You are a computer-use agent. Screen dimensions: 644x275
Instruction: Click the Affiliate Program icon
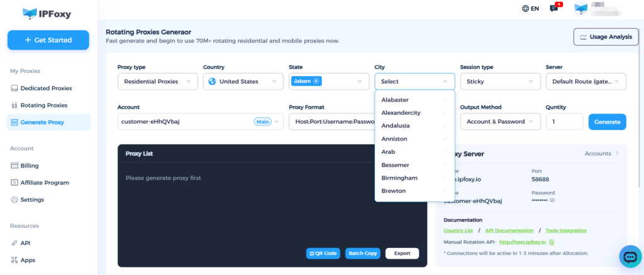pos(14,183)
